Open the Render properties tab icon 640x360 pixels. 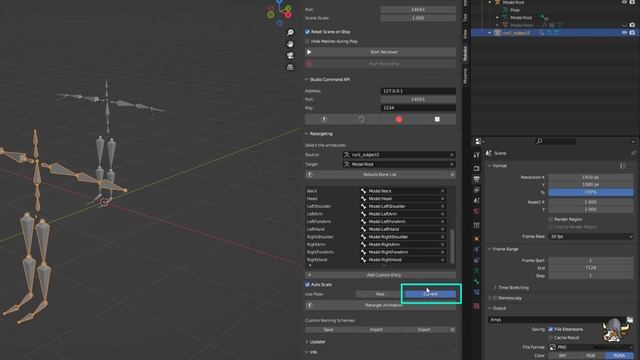476,168
